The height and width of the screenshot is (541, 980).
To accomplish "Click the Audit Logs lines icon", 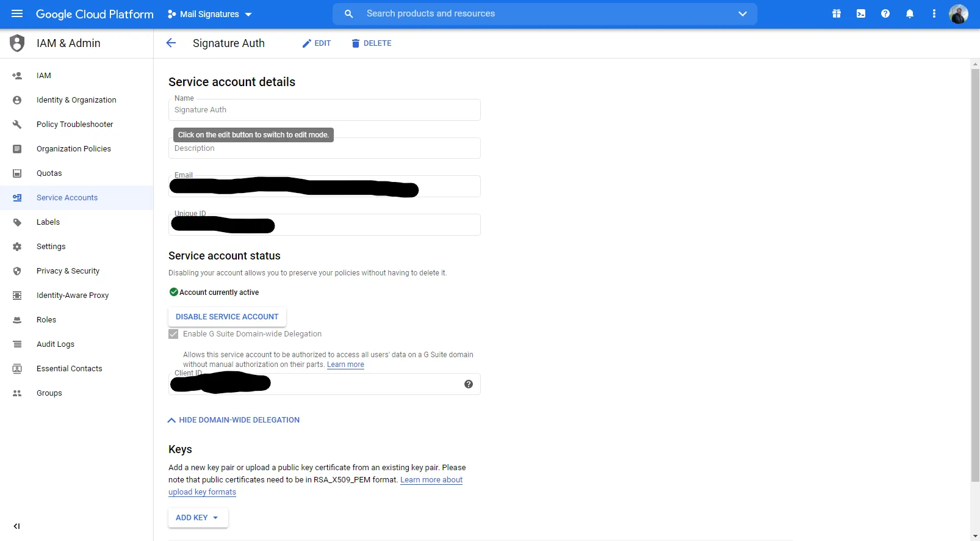I will (x=17, y=344).
